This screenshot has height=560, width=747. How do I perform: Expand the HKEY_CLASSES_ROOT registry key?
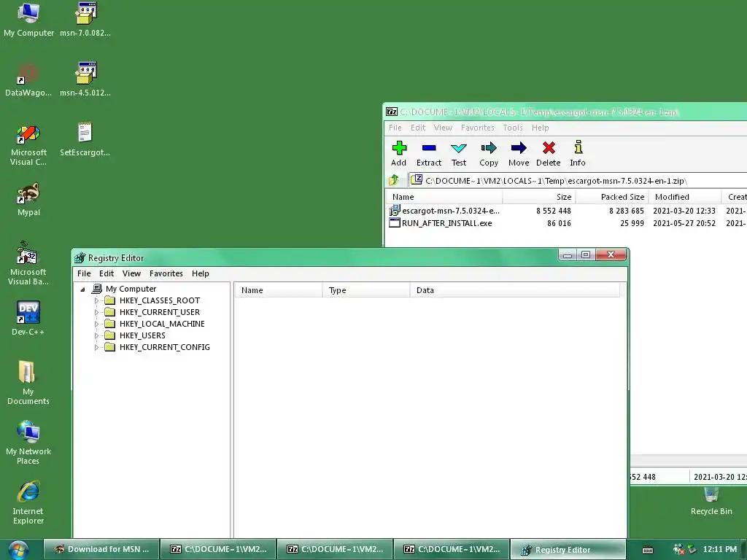(96, 300)
